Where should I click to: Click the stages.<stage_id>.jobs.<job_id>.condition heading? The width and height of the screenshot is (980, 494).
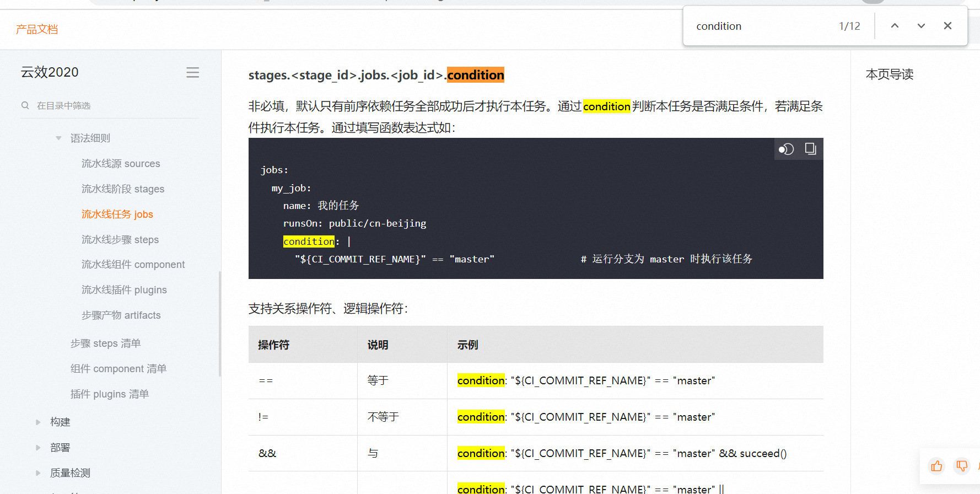[x=376, y=75]
